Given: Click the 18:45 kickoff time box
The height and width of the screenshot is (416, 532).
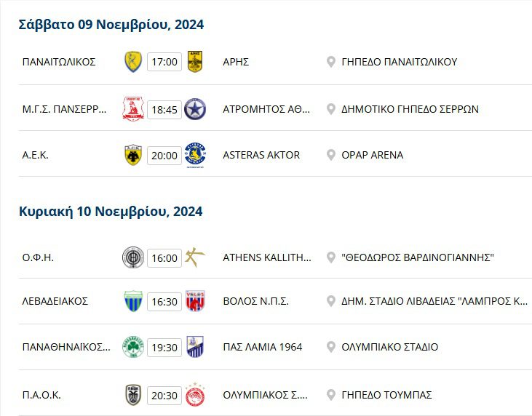Looking at the screenshot, I should 164,110.
